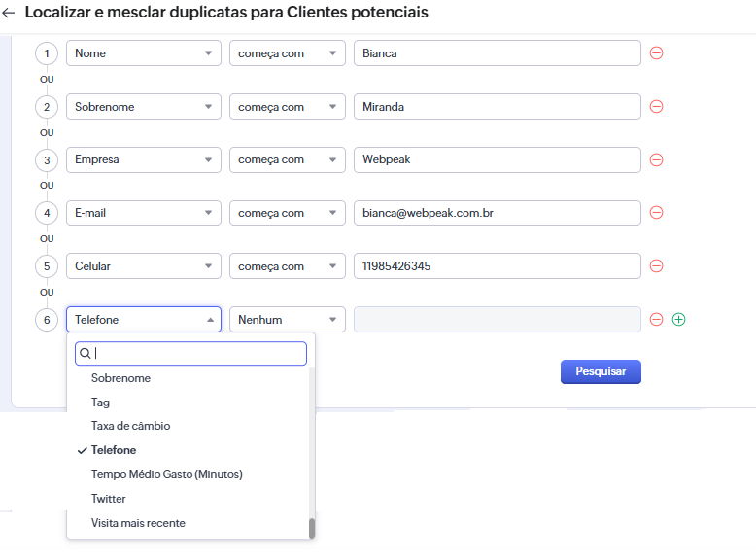Select Sobrenome from the dropdown list
The height and width of the screenshot is (559, 756).
point(120,378)
